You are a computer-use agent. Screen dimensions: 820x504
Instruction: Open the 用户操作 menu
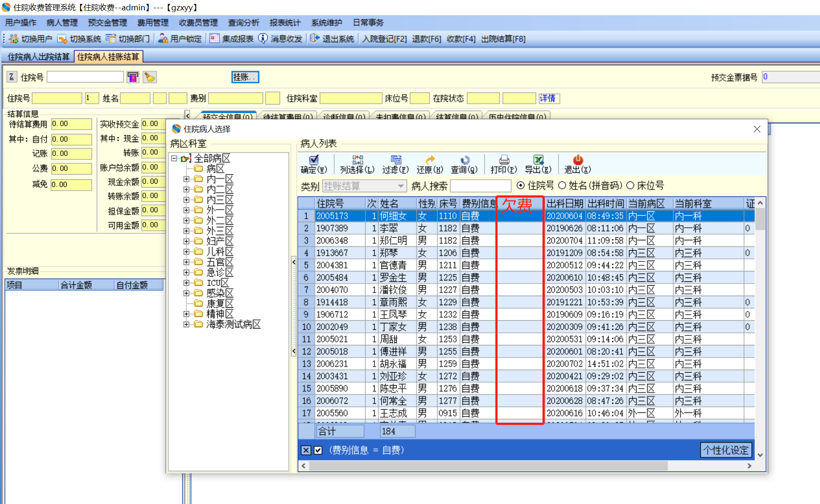point(21,23)
